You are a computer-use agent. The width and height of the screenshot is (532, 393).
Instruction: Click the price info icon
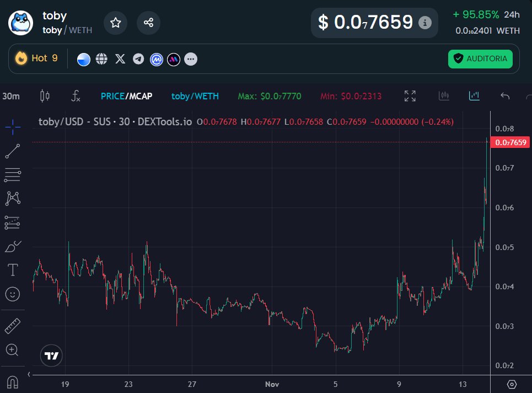[425, 23]
